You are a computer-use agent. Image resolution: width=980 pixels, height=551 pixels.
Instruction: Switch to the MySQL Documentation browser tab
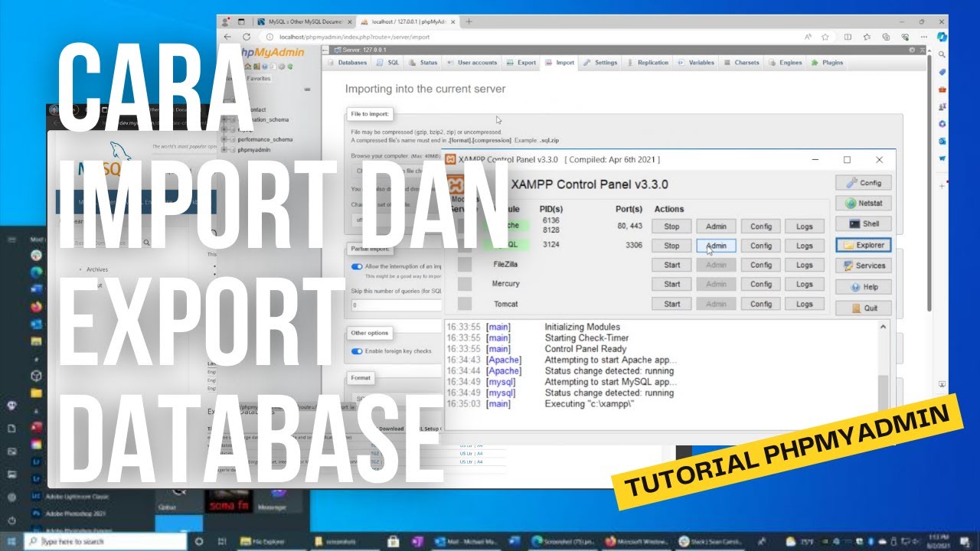pos(304,21)
